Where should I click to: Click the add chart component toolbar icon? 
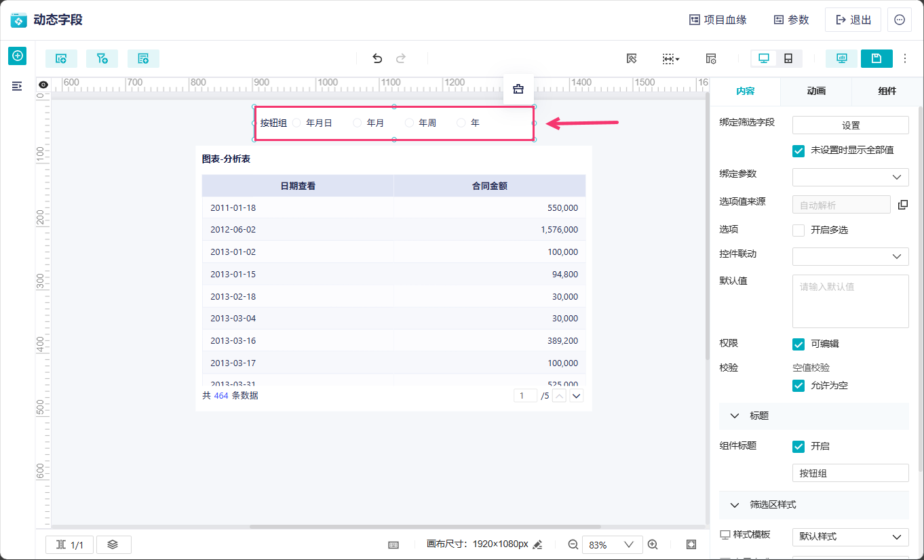(61, 59)
